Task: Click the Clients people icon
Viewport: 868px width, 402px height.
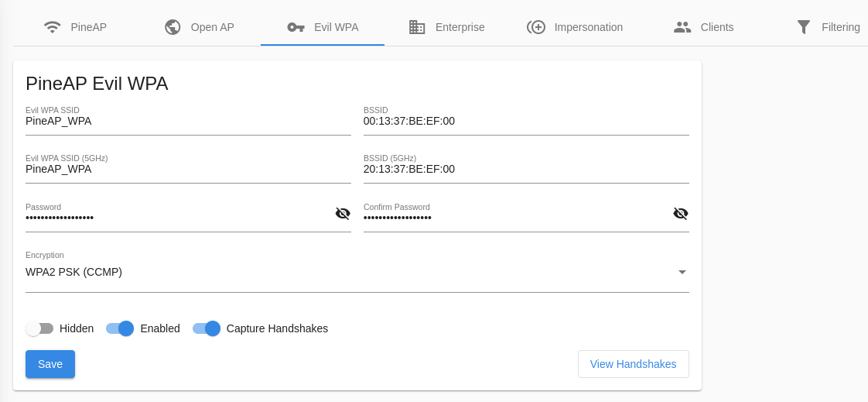Action: coord(682,27)
